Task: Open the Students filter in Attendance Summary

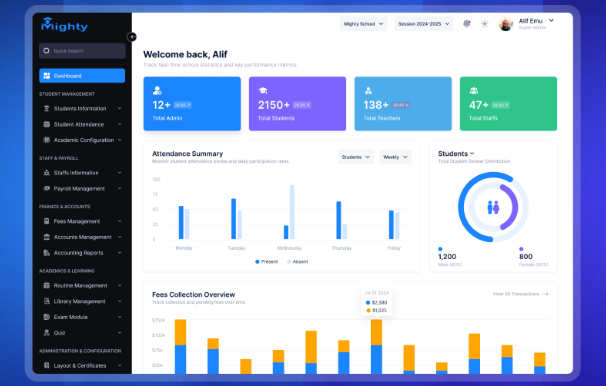Action: pyautogui.click(x=356, y=157)
